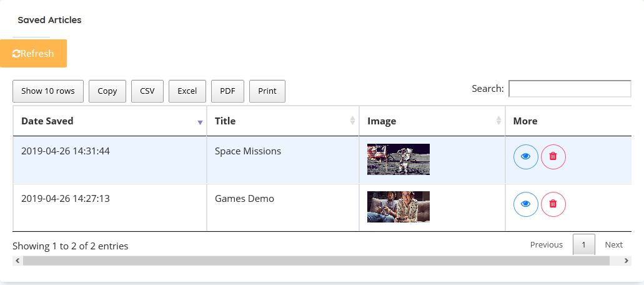
Task: Export the table as PDF
Action: tap(227, 91)
